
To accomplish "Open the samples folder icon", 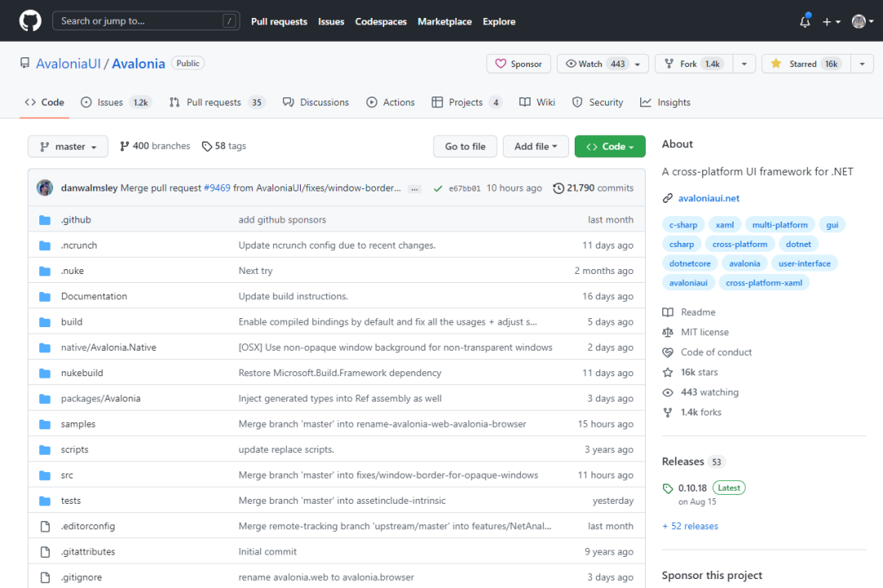I will (x=45, y=424).
